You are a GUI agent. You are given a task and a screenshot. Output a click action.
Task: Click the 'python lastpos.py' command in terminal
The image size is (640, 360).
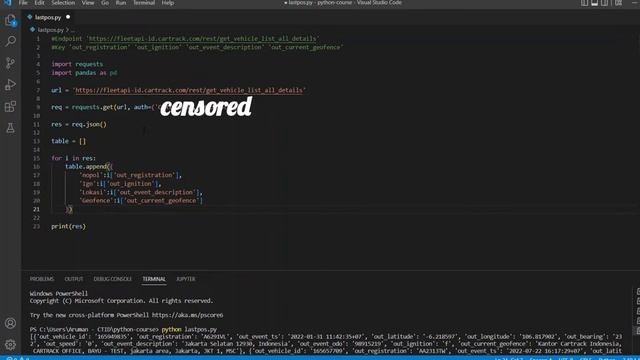coord(189,329)
